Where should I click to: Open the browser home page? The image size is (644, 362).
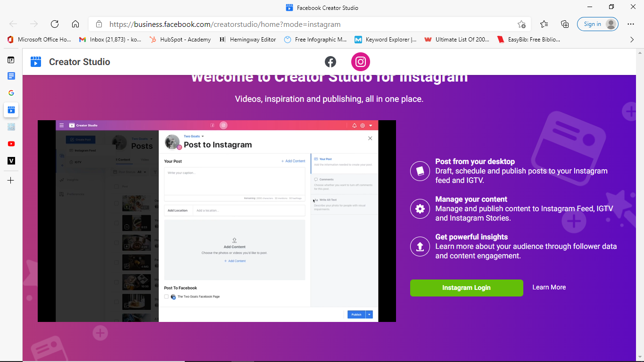pyautogui.click(x=75, y=24)
